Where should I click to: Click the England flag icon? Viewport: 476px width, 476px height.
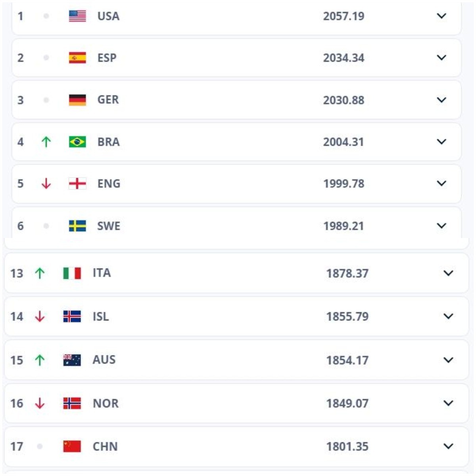(x=77, y=184)
